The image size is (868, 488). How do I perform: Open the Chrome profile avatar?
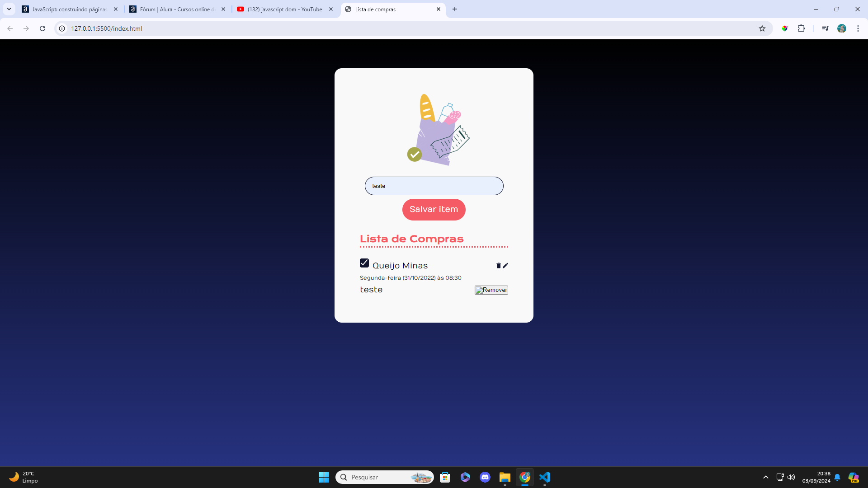[x=842, y=28]
